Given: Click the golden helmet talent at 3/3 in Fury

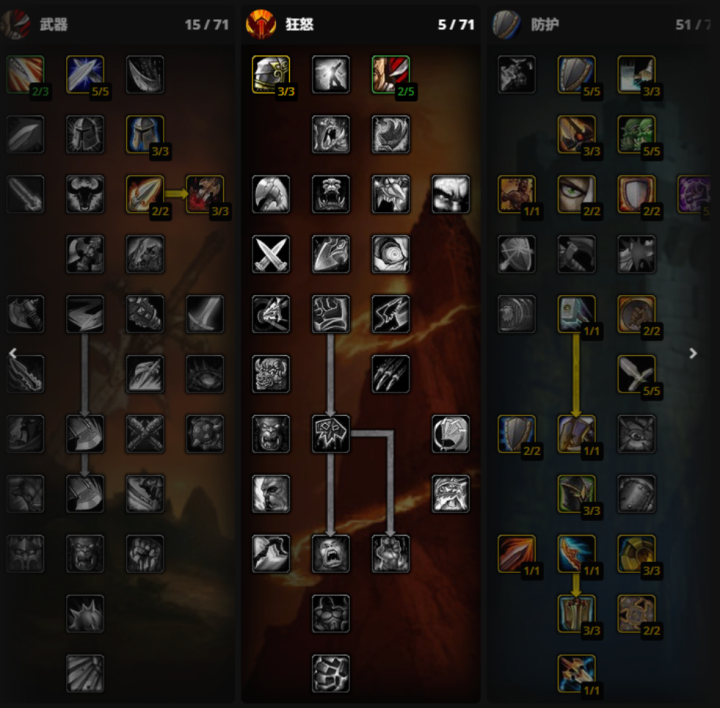Looking at the screenshot, I should coord(271,74).
